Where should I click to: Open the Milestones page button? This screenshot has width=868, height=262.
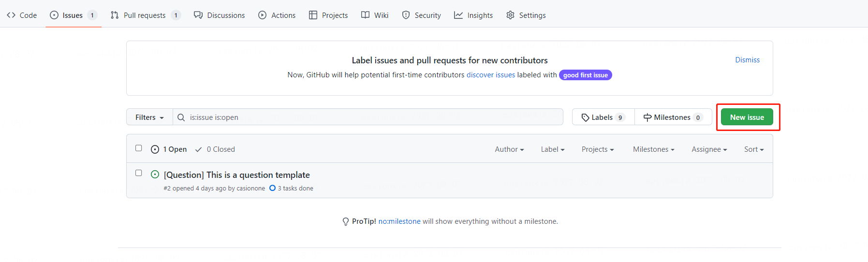[x=673, y=117]
